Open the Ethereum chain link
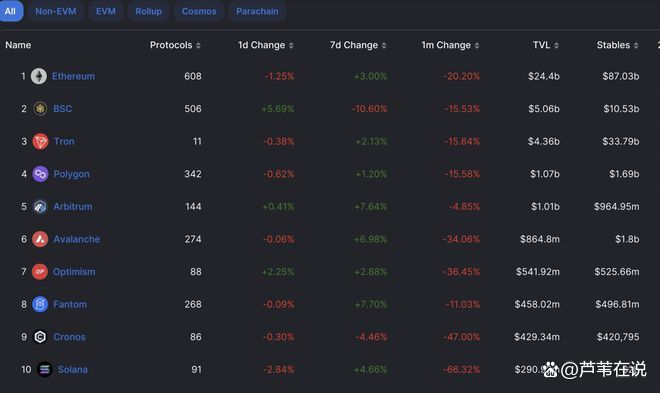The width and height of the screenshot is (660, 393). (73, 76)
